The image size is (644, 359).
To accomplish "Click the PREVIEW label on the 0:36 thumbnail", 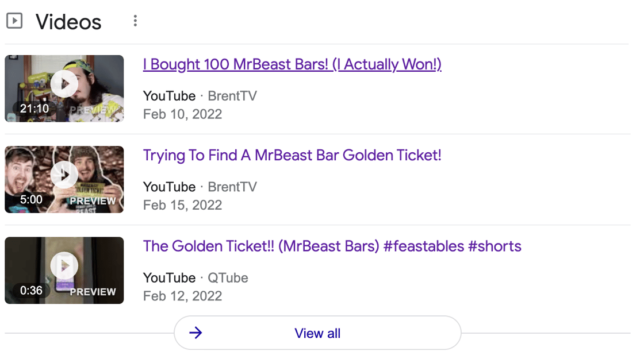I will [93, 292].
